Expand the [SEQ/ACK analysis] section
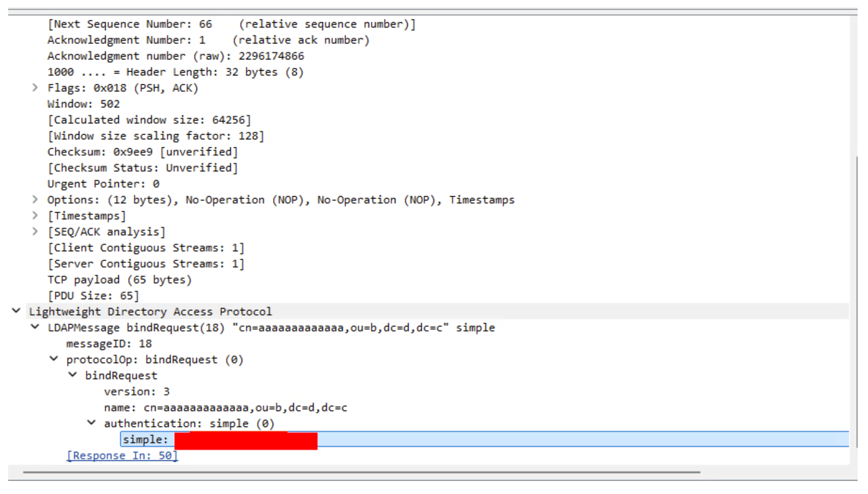 coord(35,231)
